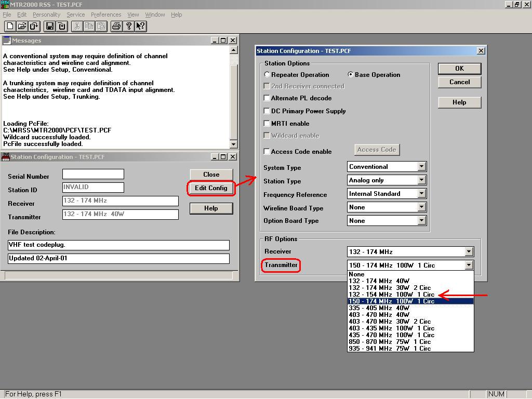Select 935 - 941 MHz 75W 1 Circ
This screenshot has width=532, height=399.
pos(410,349)
